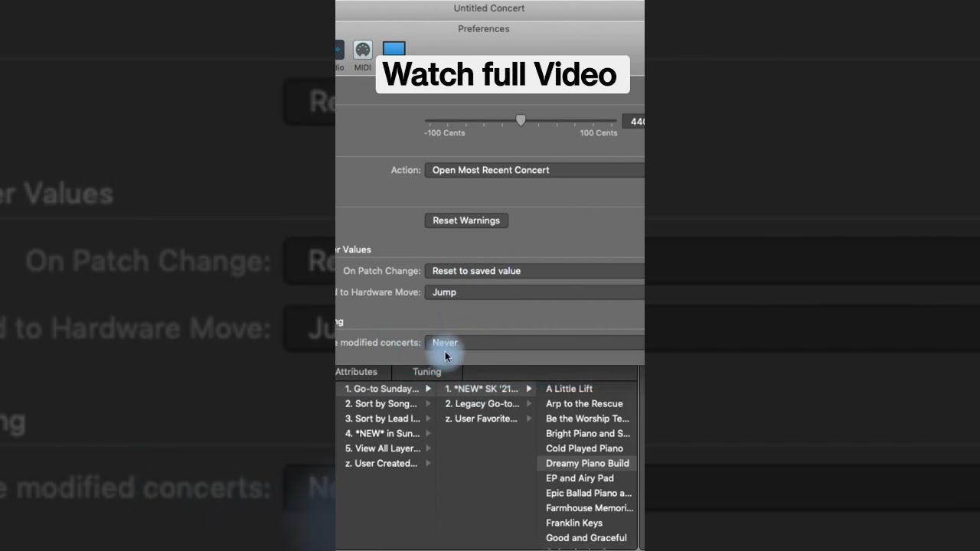Select the Epic Ballad Piano patch
Viewport: 980px width, 551px height.
pos(588,494)
